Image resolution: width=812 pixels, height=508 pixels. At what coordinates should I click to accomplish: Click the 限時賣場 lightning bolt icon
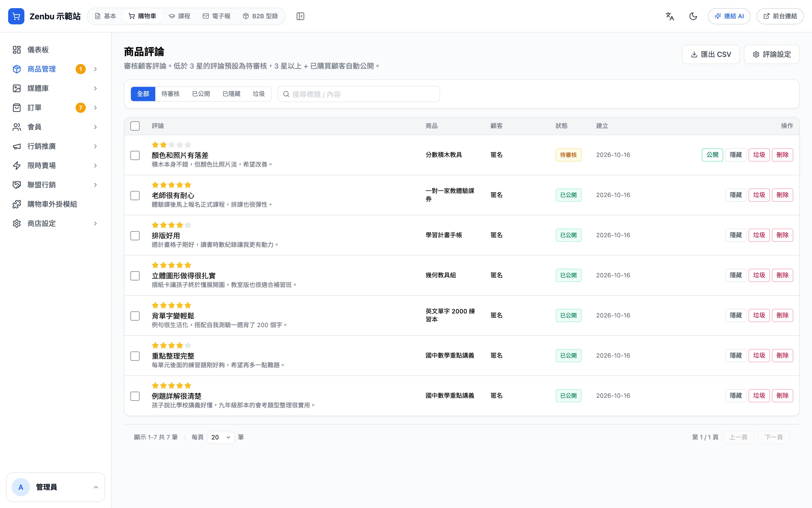(17, 166)
